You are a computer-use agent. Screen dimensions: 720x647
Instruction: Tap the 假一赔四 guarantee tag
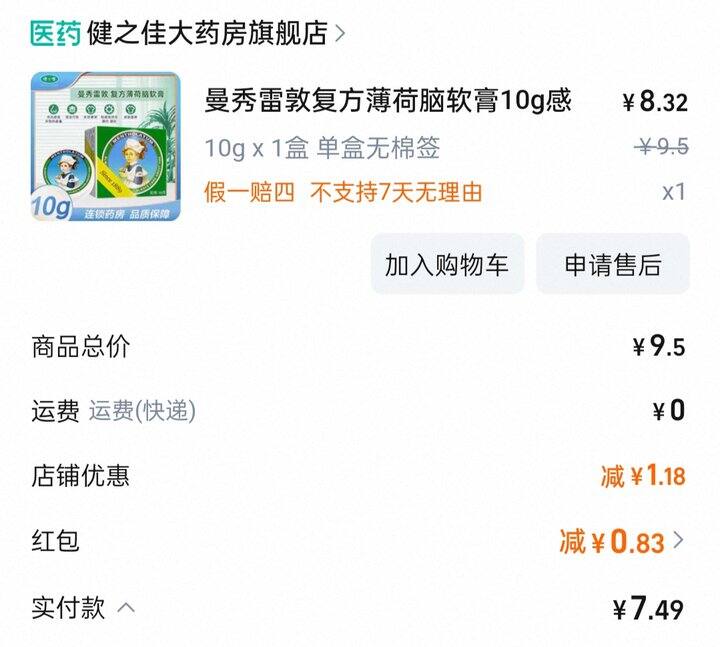[249, 192]
